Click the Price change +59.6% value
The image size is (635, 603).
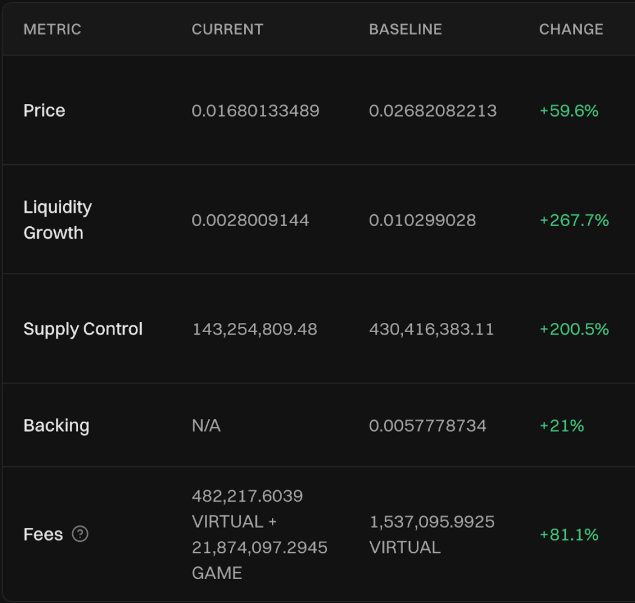pos(568,110)
